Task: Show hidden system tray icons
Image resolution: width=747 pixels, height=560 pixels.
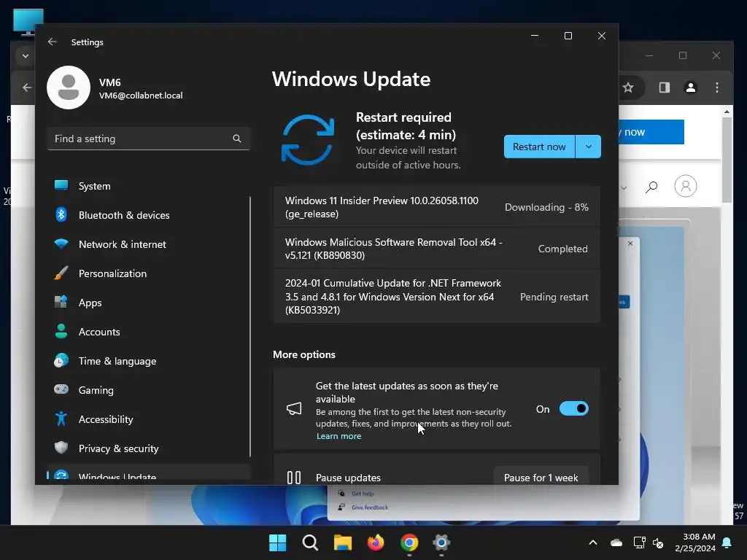Action: coord(593,542)
